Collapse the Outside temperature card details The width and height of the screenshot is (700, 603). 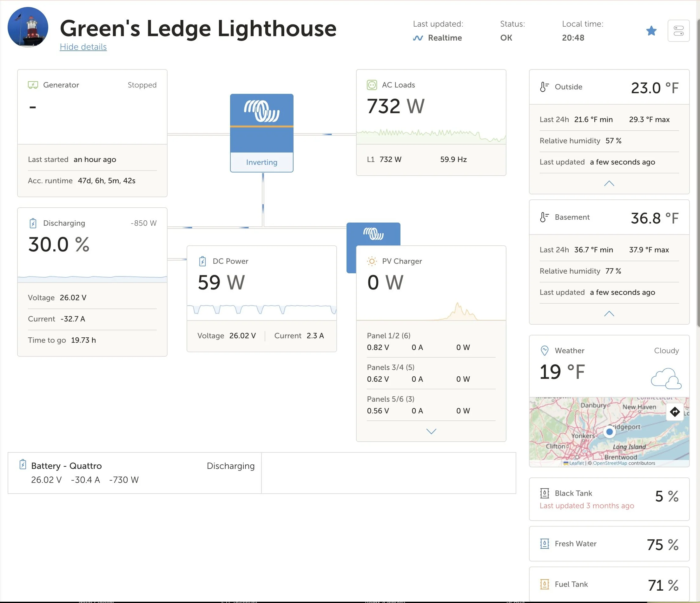pyautogui.click(x=609, y=183)
